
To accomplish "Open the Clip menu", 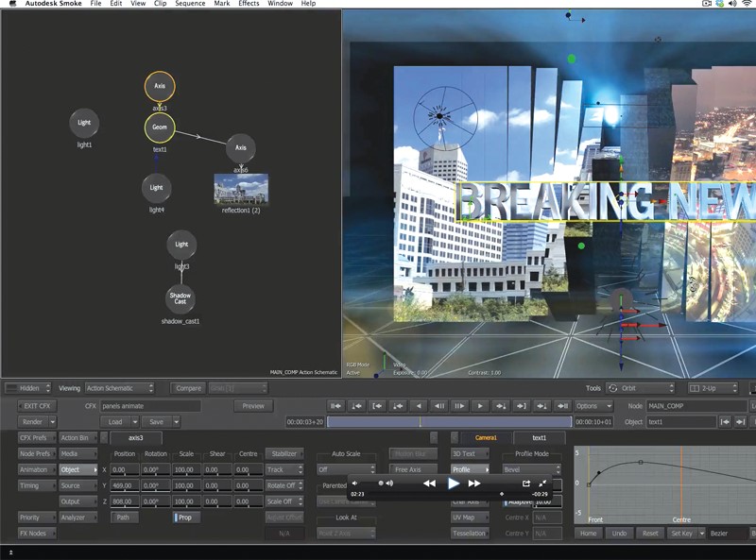I will [x=160, y=4].
